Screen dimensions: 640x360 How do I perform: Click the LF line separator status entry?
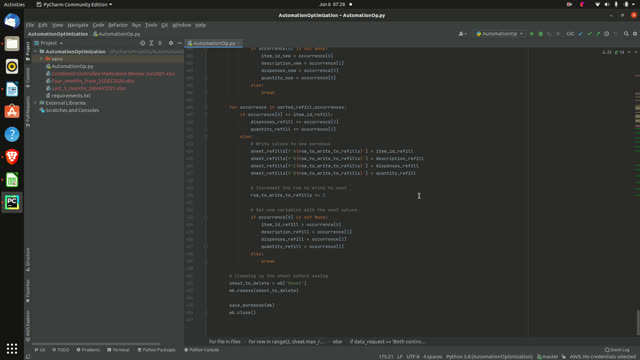click(400, 357)
